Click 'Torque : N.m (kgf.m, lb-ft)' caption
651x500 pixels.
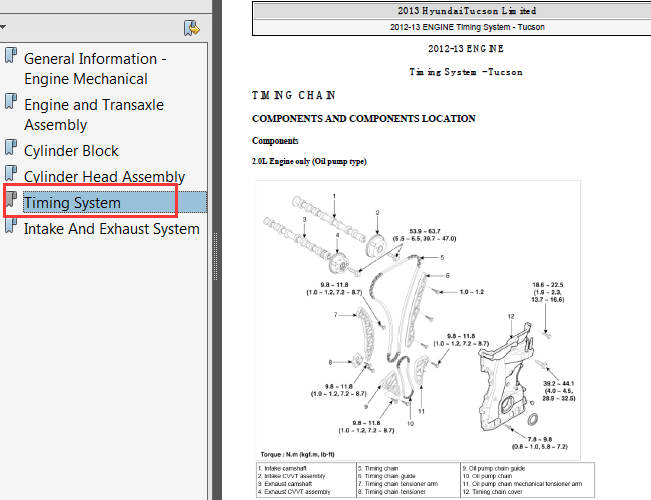coord(297,454)
